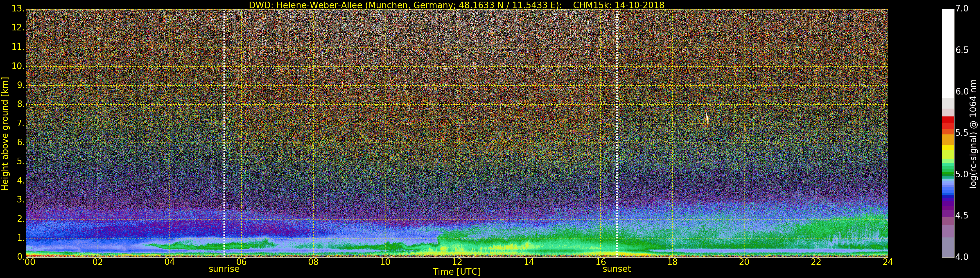980x278 pixels.
Task: Pick the yellow band on the colorbar
Action: [x=948, y=148]
